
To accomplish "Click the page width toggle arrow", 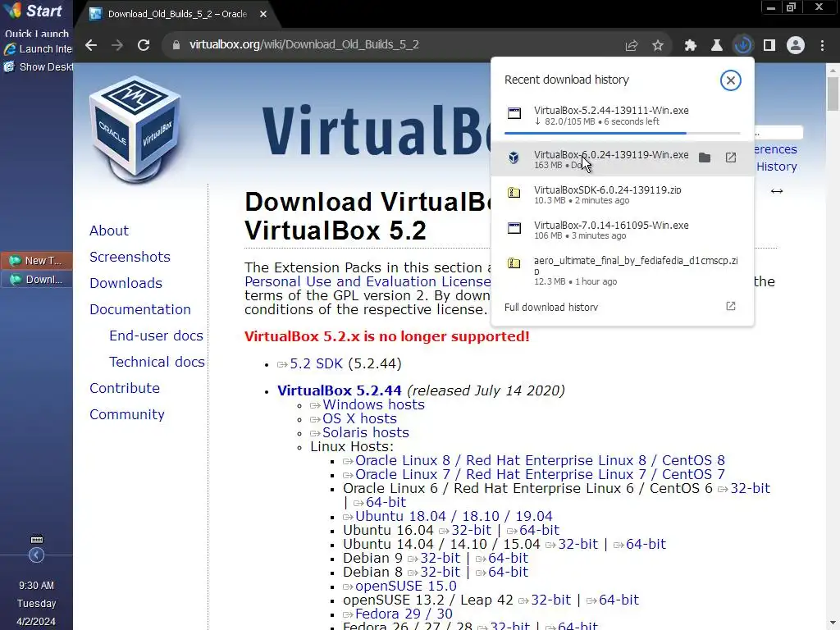I will click(777, 191).
